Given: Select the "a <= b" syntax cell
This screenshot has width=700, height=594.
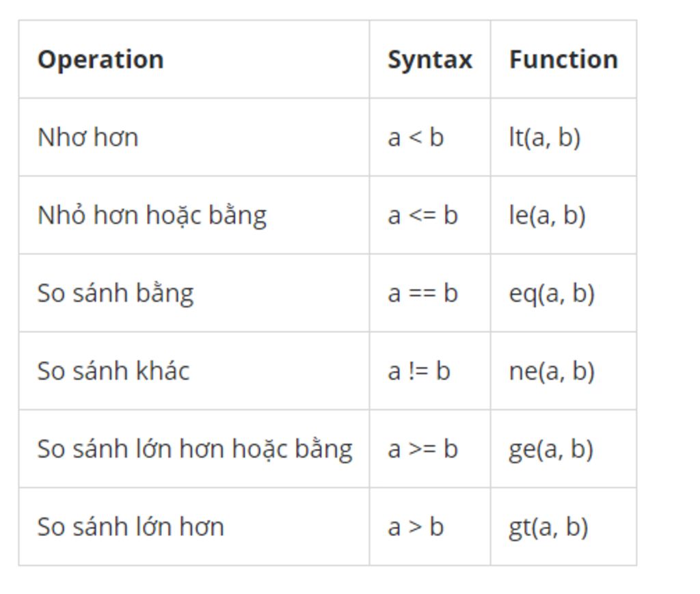Looking at the screenshot, I should pos(422,215).
